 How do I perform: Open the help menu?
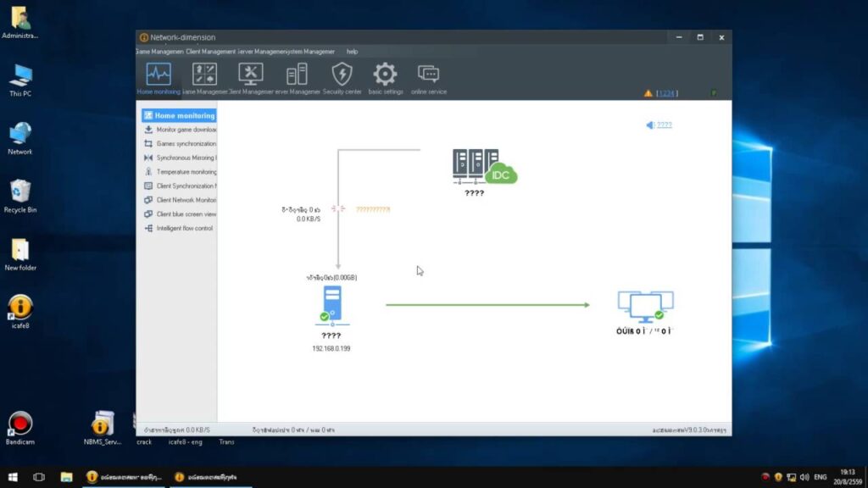coord(352,52)
